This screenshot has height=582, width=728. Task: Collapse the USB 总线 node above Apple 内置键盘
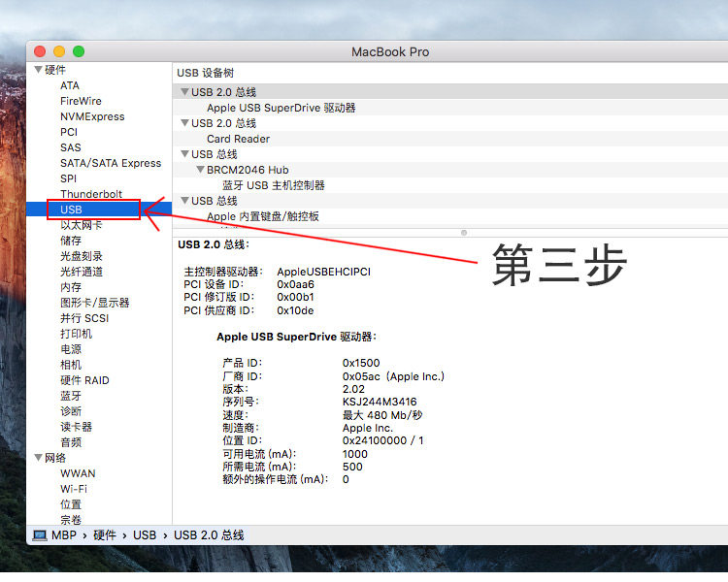click(184, 201)
